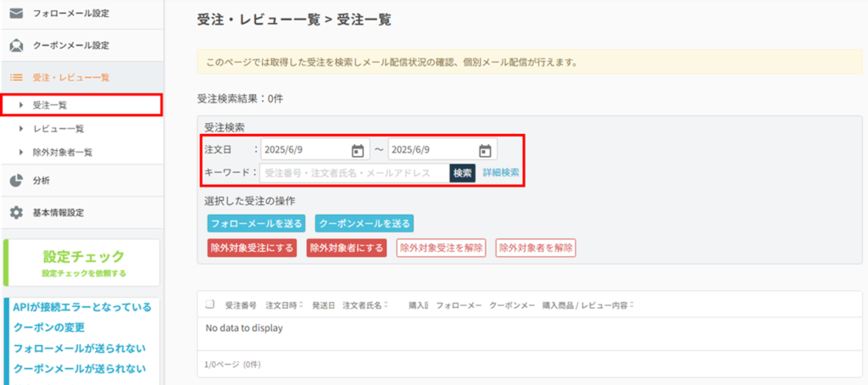Screen dimensions: 868x385
Task: Focus the キーワード search input field
Action: [x=354, y=173]
